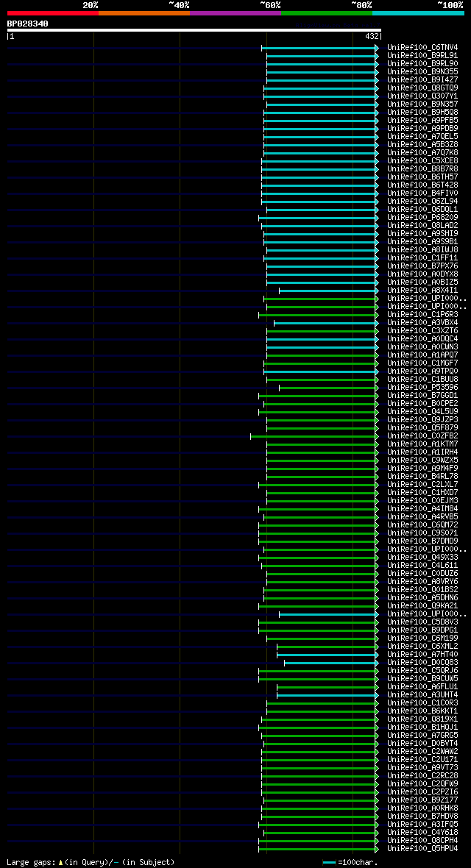The width and height of the screenshot is (471, 868).
Task: Click the UniRef100_C4L611 label
Action: (x=422, y=565)
